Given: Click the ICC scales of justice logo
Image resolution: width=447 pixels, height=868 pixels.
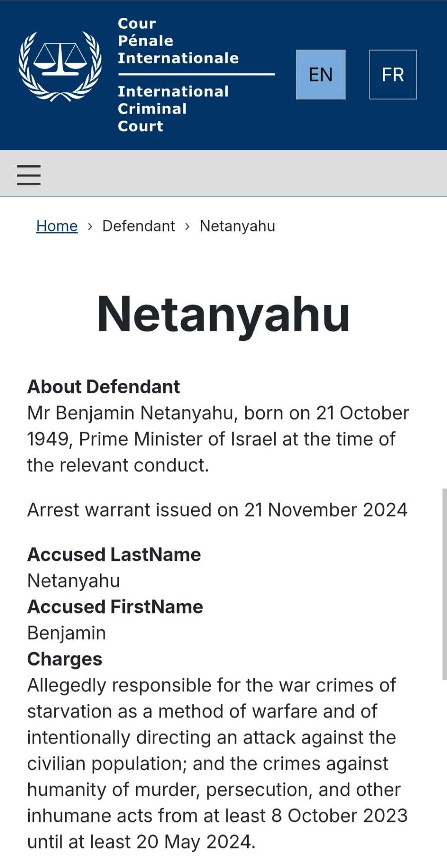Looking at the screenshot, I should point(60,66).
